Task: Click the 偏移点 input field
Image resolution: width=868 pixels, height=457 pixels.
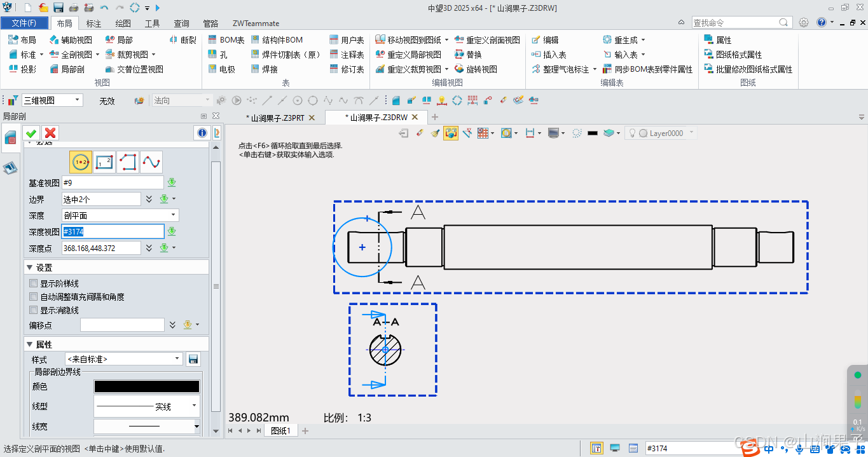Action: pos(122,325)
